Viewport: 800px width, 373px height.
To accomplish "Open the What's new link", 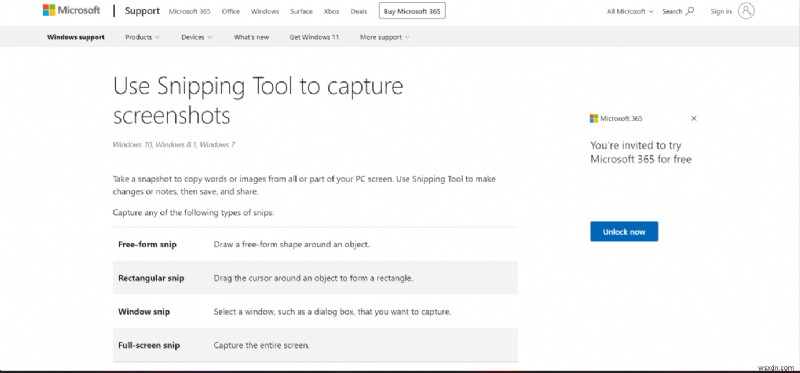I will click(x=251, y=37).
